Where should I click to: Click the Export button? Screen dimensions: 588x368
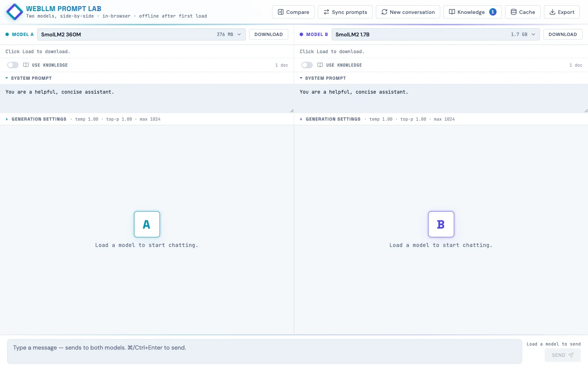point(562,12)
